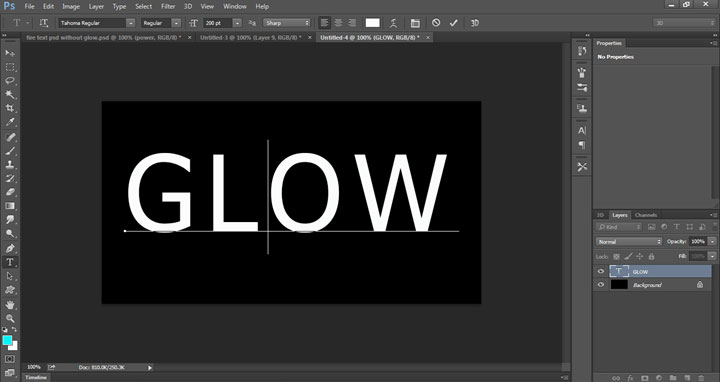720x382 pixels.
Task: Hide the Background layer
Action: (601, 285)
